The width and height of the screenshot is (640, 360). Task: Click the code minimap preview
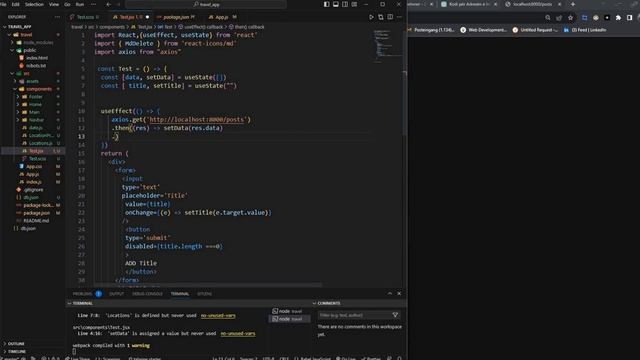click(387, 46)
